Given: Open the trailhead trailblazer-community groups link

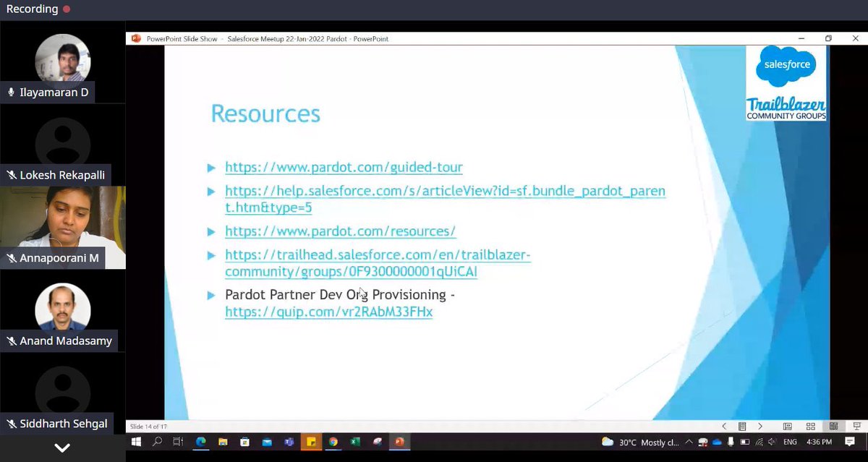Looking at the screenshot, I should [378, 263].
